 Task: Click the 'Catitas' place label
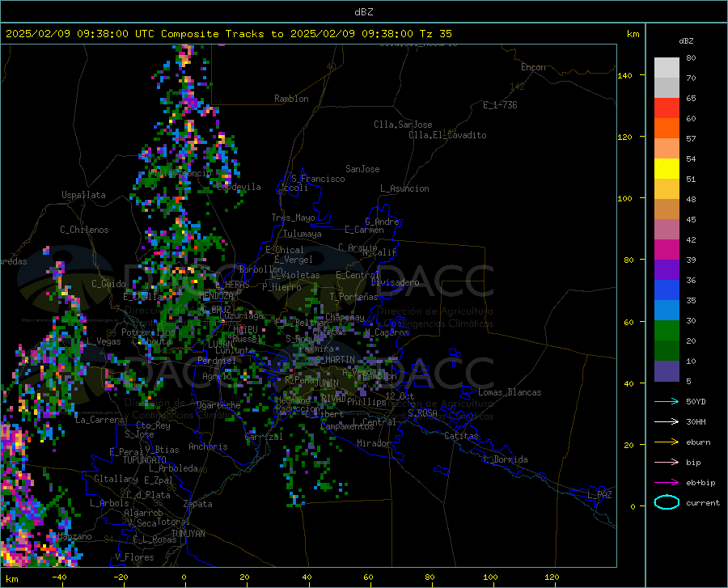[x=461, y=436]
